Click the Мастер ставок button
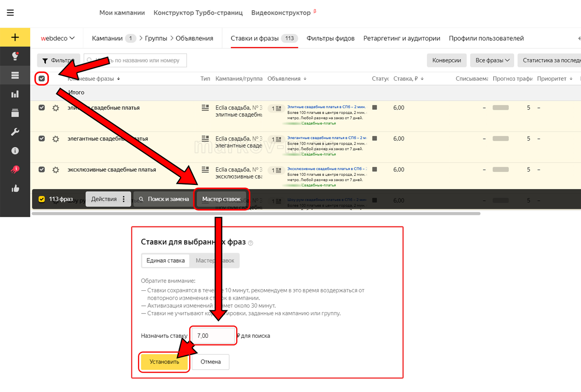This screenshot has width=581, height=392. pos(221,199)
